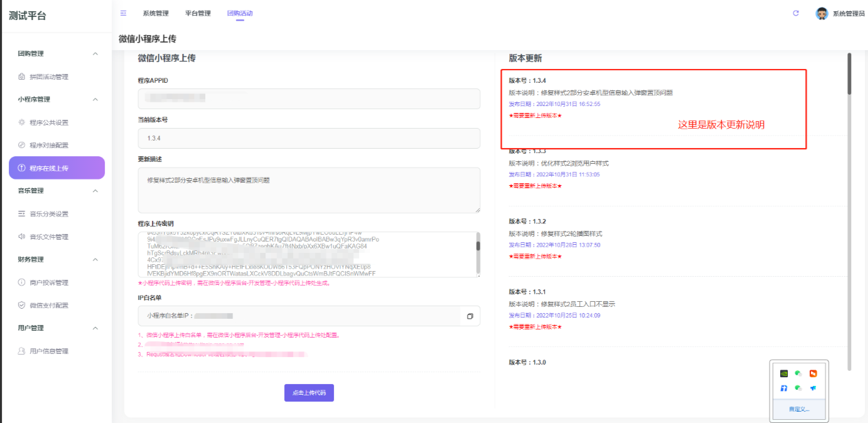Collapse the 团购管理 menu group

pyautogui.click(x=95, y=54)
